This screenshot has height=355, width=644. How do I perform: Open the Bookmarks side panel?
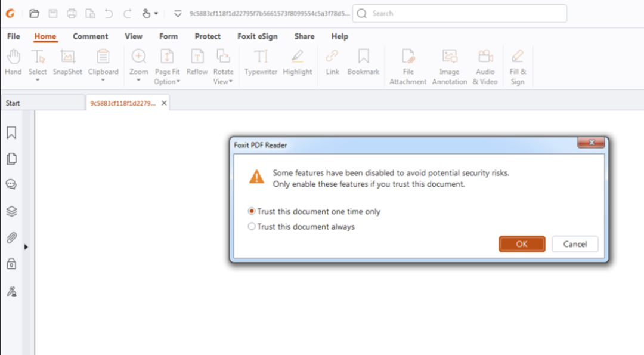[11, 132]
